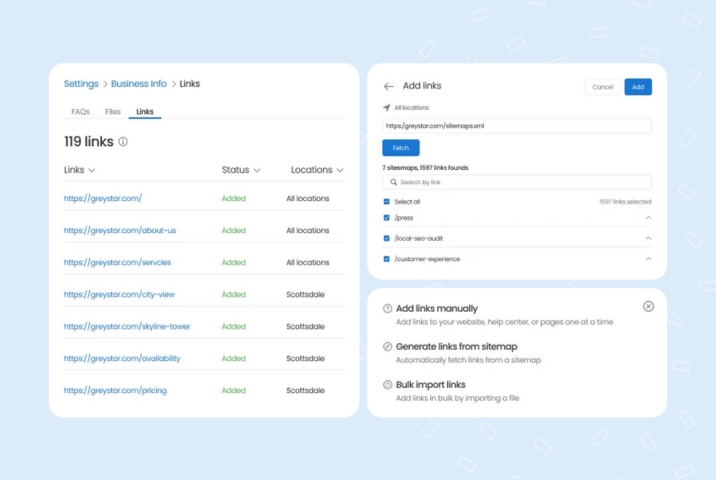Open the greystar.com/availability link
Screen dimensions: 716x480
coord(122,358)
